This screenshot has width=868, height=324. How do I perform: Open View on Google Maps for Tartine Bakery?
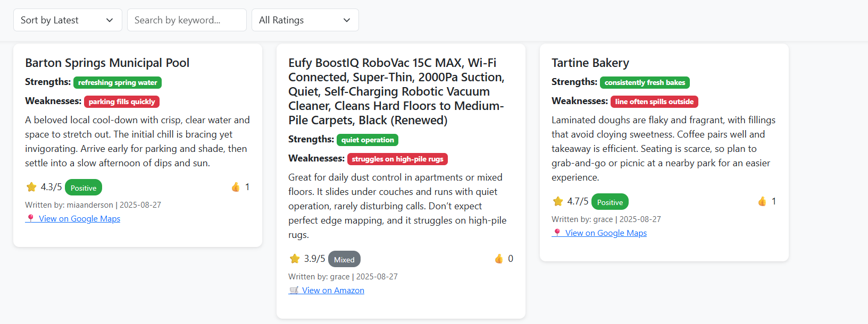(x=606, y=233)
